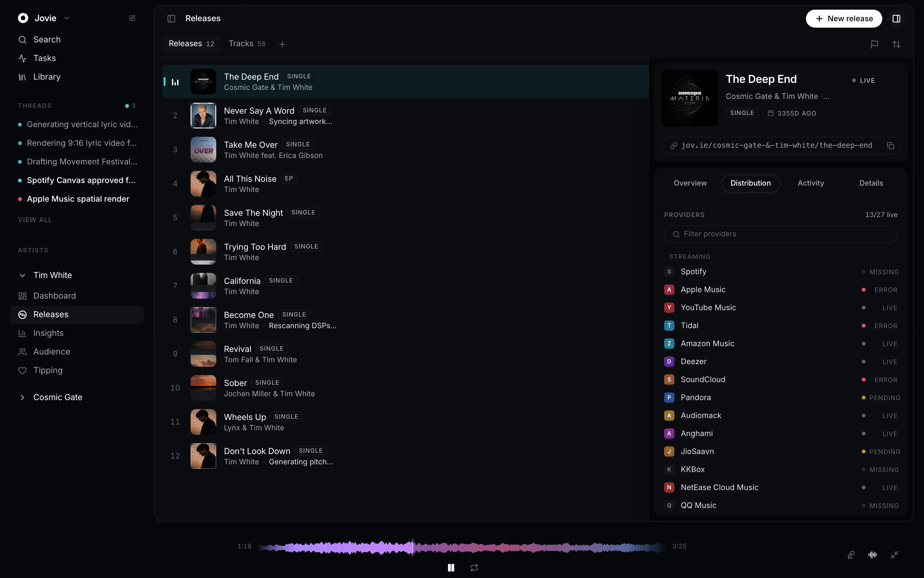Open thread Apple Music spatial render
The height and width of the screenshot is (578, 924).
point(77,199)
